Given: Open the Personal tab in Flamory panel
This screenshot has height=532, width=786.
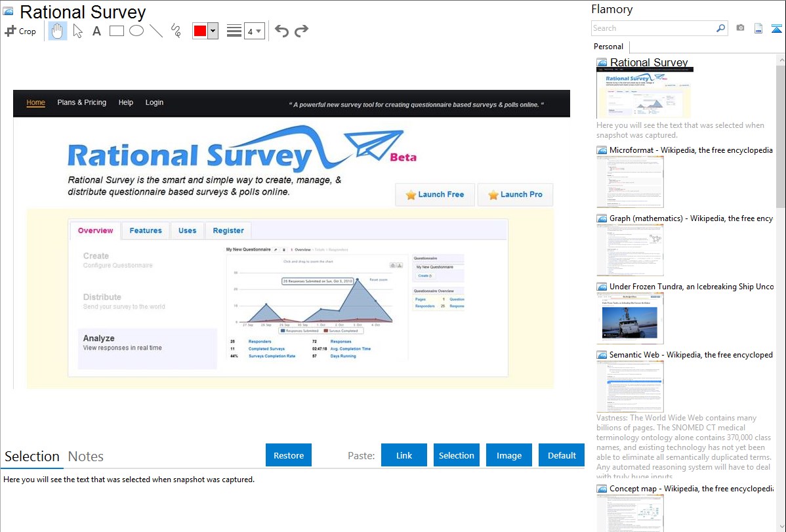Looking at the screenshot, I should [x=609, y=47].
